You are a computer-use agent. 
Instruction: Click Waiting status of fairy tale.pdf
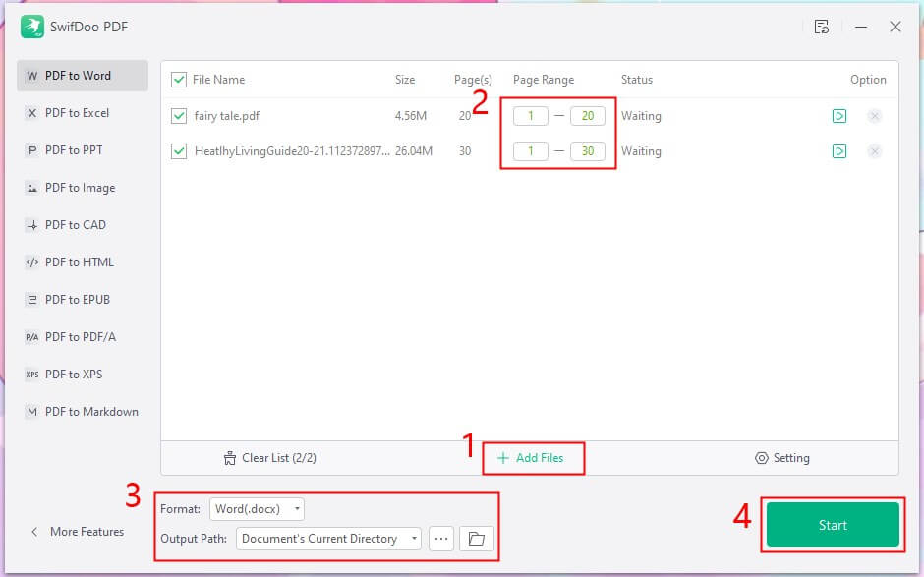pyautogui.click(x=641, y=116)
